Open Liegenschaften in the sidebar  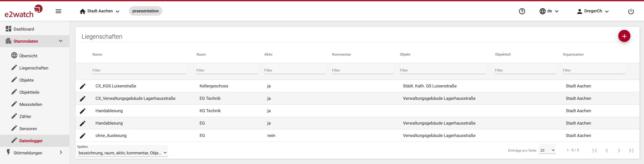(x=35, y=68)
